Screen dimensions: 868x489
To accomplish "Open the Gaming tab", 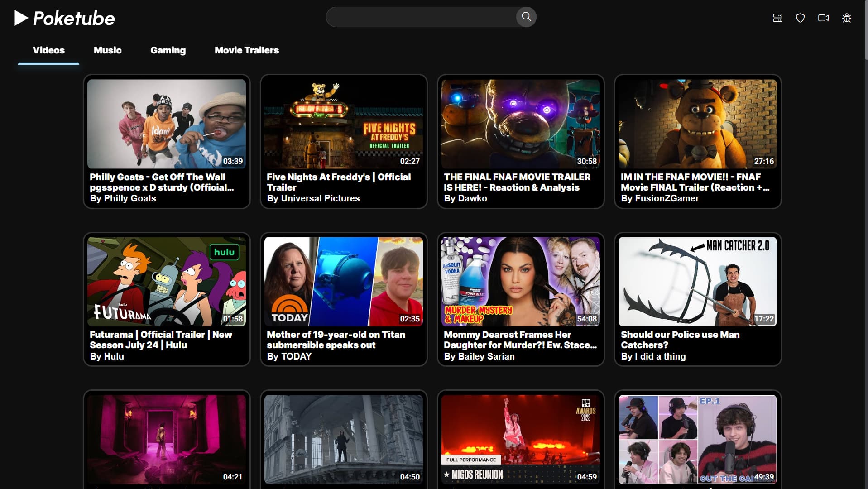I will pos(168,50).
